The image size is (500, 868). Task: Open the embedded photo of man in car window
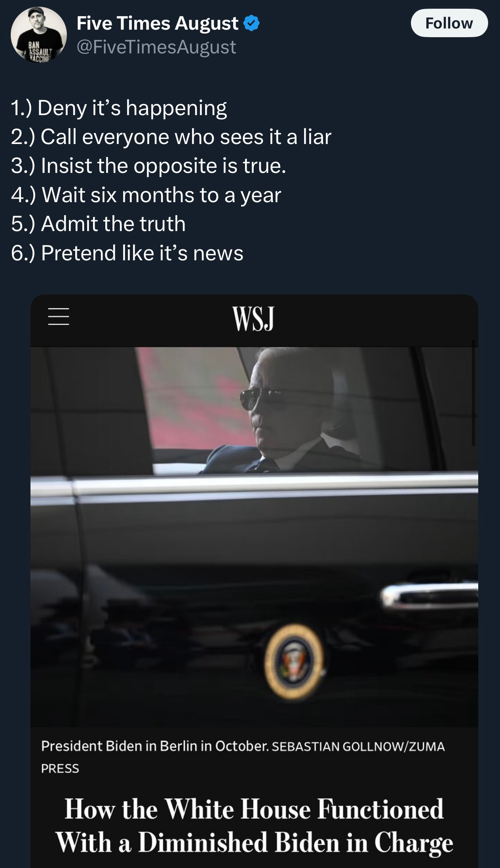254,536
